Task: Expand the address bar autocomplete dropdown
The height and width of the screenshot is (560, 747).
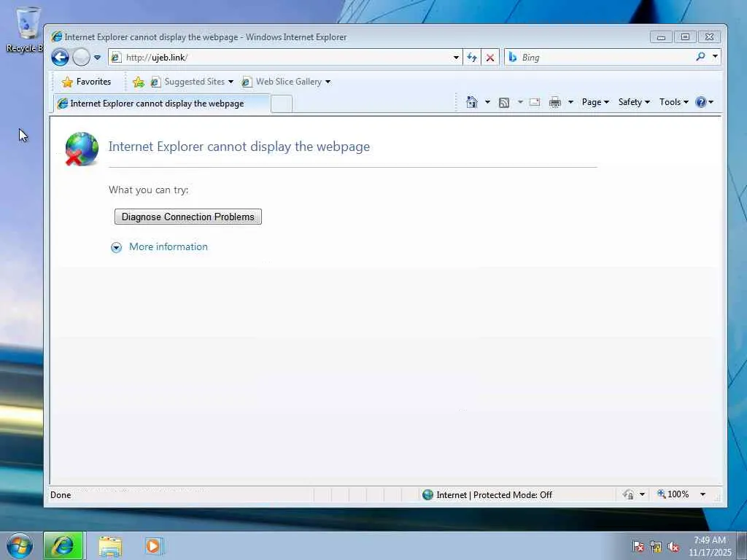Action: pyautogui.click(x=456, y=58)
